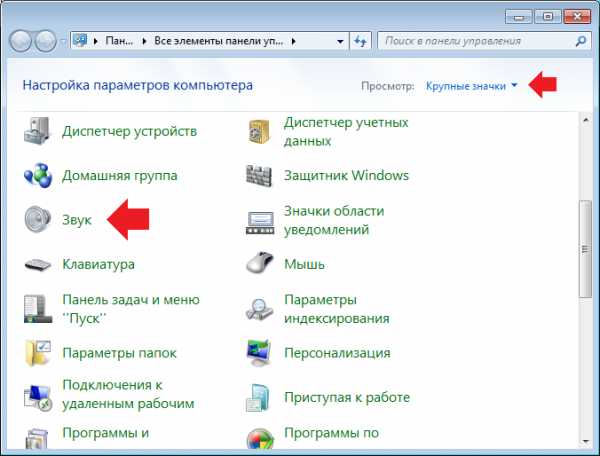Open the Персонализация link
600x456 pixels.
pos(337,353)
